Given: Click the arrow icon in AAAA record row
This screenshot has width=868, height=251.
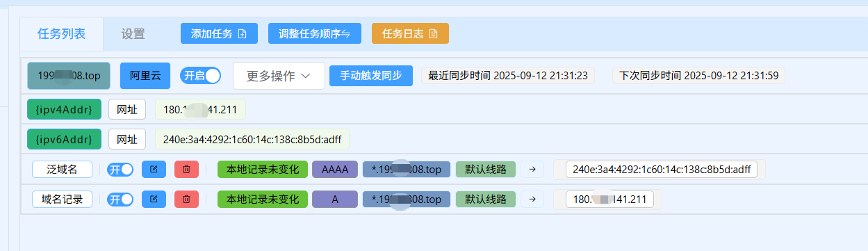Looking at the screenshot, I should point(532,169).
